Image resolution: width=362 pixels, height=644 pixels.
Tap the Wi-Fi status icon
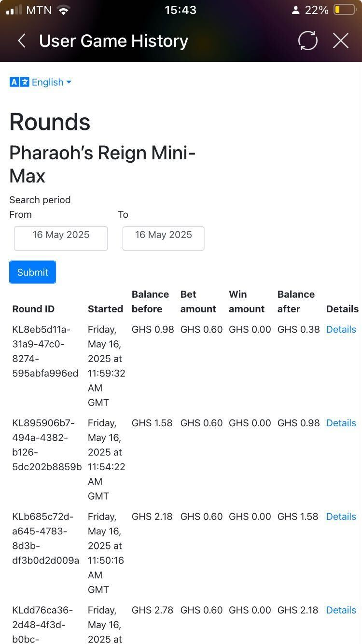pyautogui.click(x=63, y=10)
